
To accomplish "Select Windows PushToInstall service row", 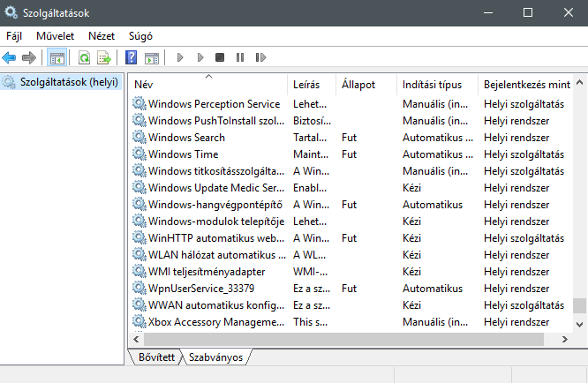I will click(x=351, y=121).
